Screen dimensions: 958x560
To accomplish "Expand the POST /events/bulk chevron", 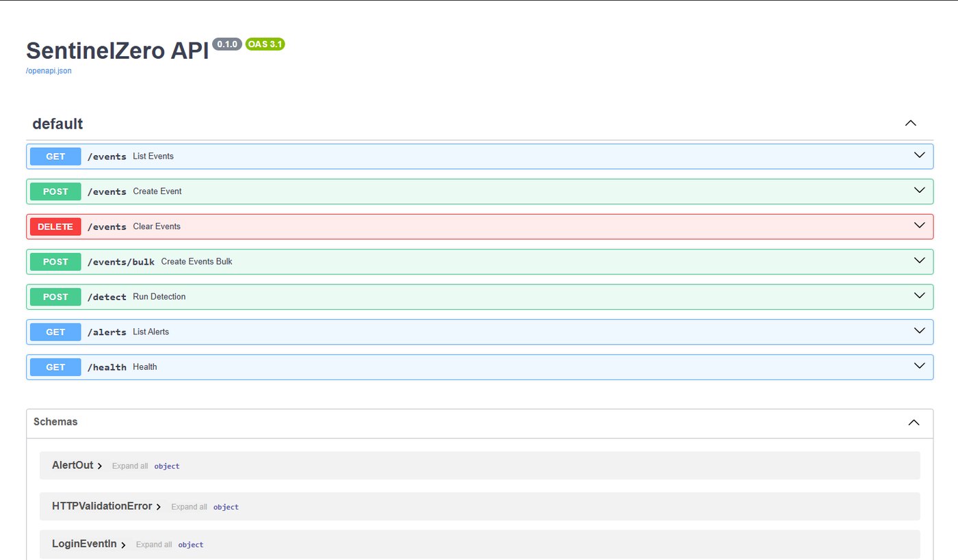I will [920, 261].
